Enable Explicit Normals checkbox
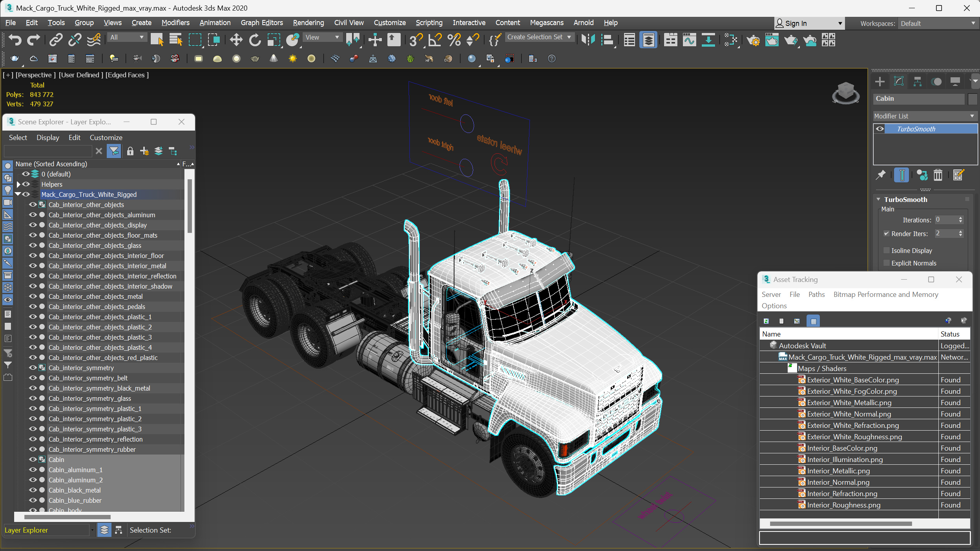 [886, 263]
